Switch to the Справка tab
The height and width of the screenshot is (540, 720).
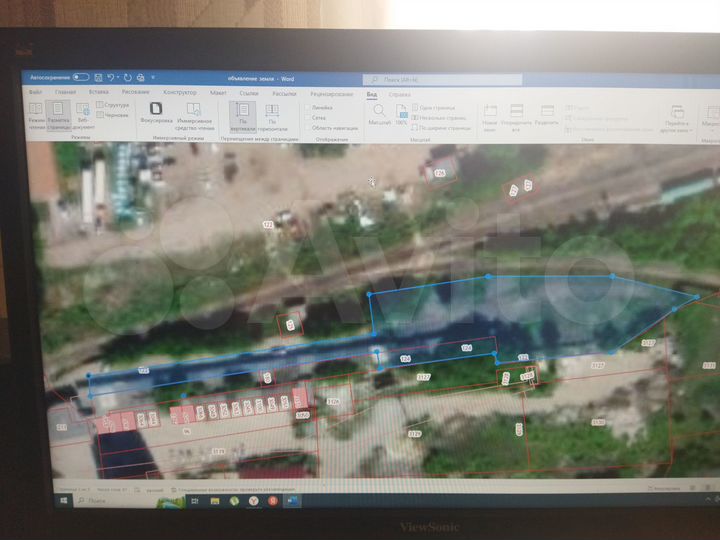point(399,95)
